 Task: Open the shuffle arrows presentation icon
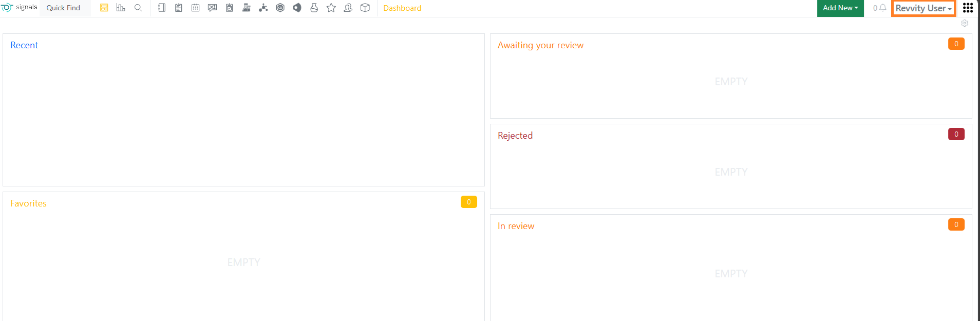tap(213, 8)
